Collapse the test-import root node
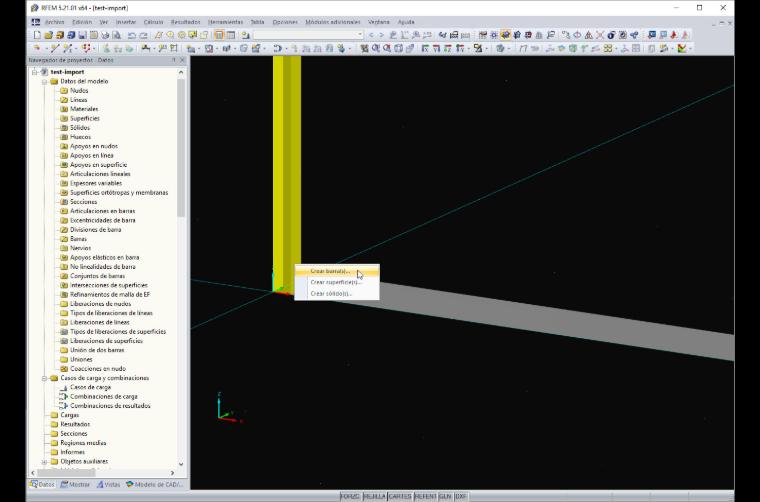Image resolution: width=760 pixels, height=502 pixels. 34,72
